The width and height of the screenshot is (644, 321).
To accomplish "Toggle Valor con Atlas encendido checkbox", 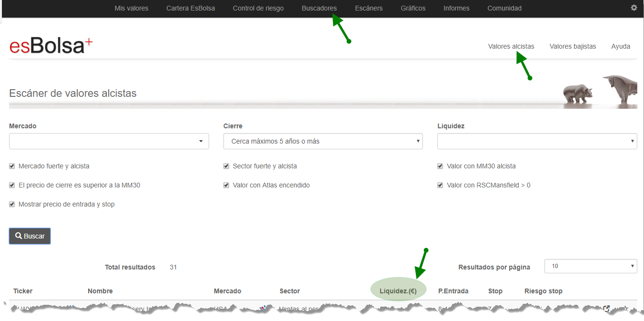I will tap(226, 185).
